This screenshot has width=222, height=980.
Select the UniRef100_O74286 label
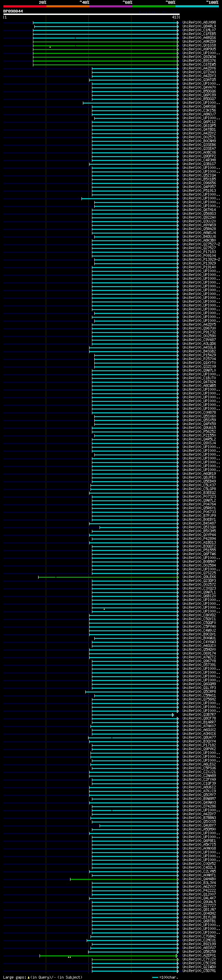point(199,806)
